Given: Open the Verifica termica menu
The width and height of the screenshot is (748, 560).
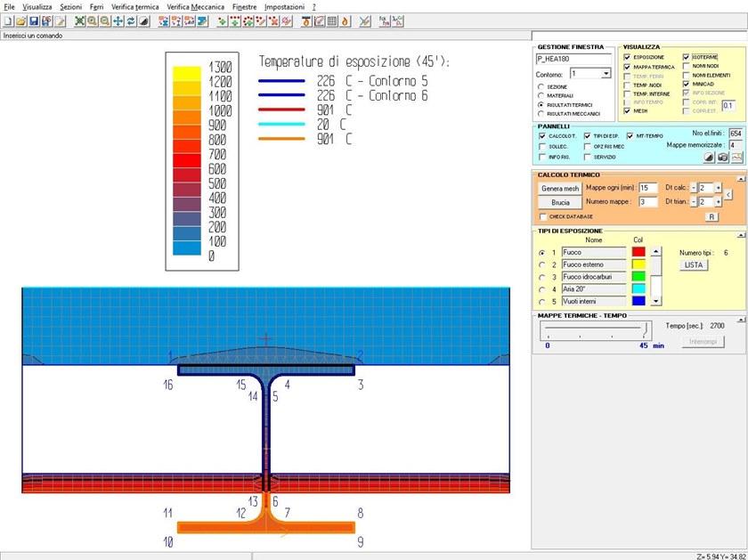Looking at the screenshot, I should point(135,6).
